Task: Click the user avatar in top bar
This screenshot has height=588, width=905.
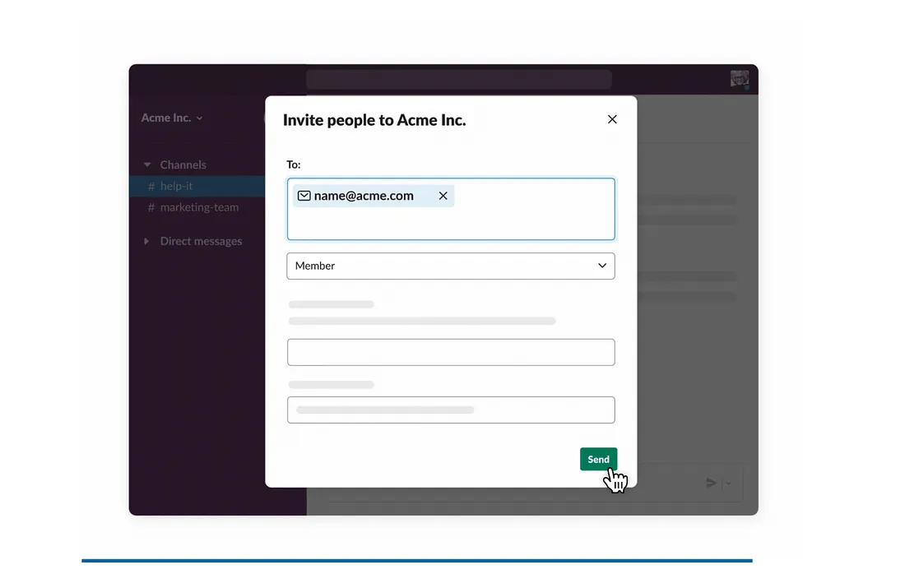Action: pos(740,79)
